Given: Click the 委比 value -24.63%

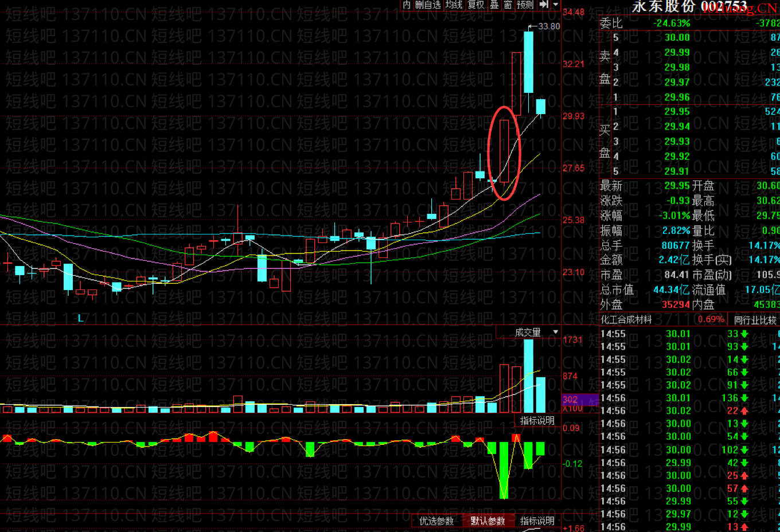Looking at the screenshot, I should (x=672, y=24).
